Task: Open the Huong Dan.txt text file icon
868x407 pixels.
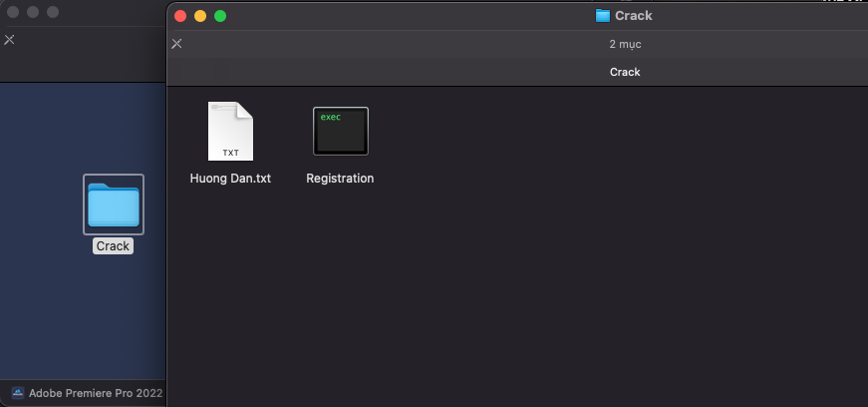Action: click(230, 132)
